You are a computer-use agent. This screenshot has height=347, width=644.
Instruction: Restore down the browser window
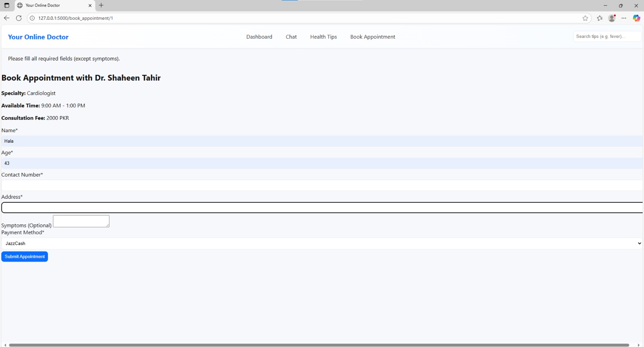621,5
